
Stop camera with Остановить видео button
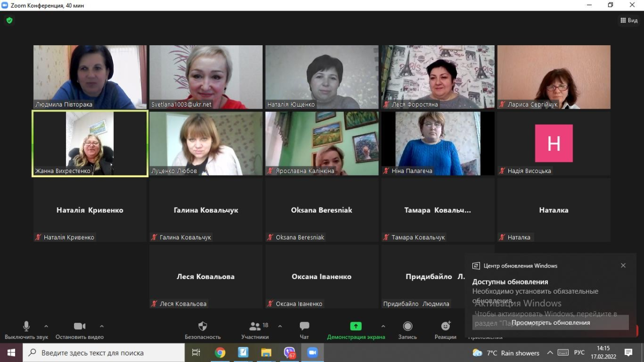(79, 330)
